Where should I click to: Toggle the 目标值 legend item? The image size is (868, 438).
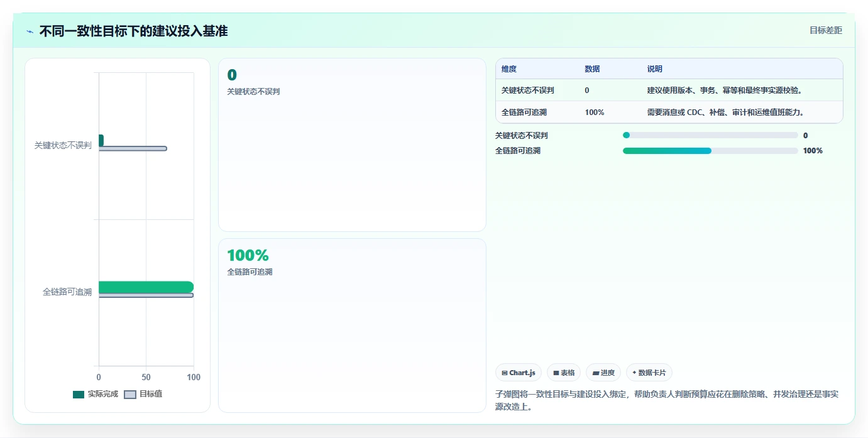[143, 394]
